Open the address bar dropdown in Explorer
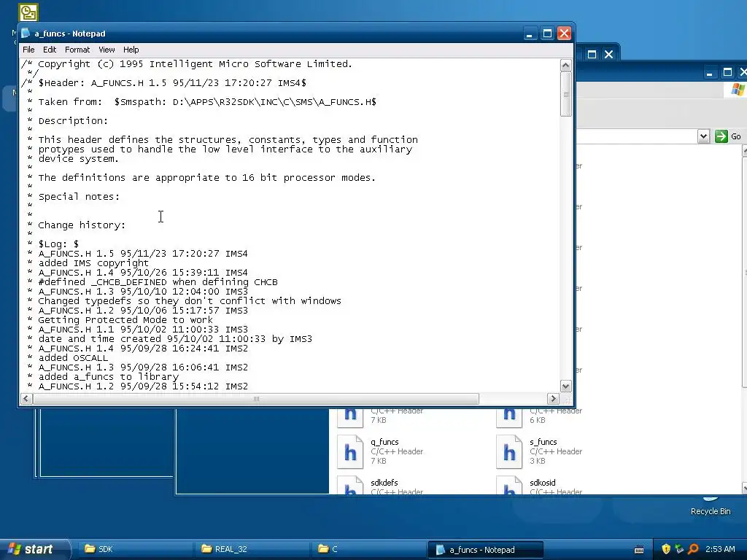This screenshot has width=747, height=560. point(703,136)
